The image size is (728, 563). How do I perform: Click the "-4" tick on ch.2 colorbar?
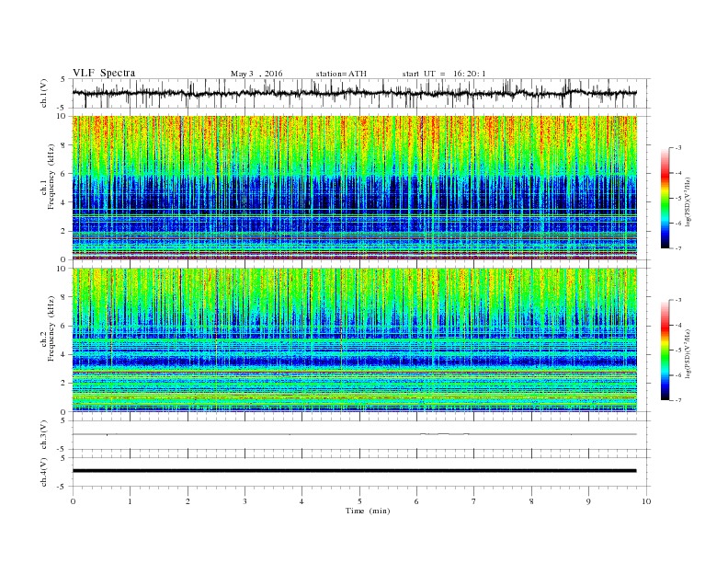(677, 325)
